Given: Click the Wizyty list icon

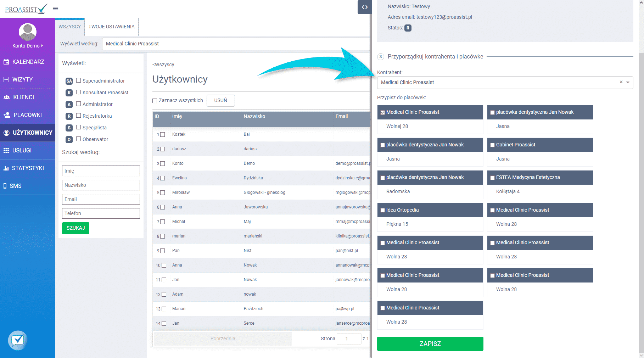Looking at the screenshot, I should pyautogui.click(x=6, y=80).
